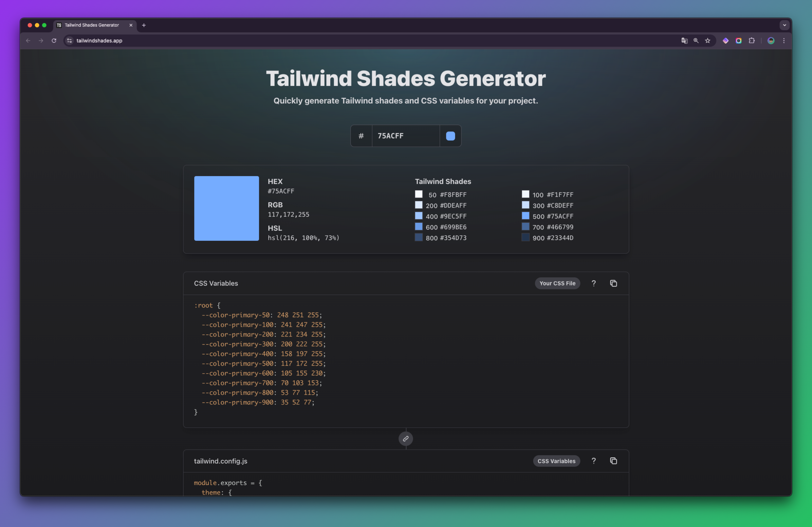The width and height of the screenshot is (812, 527).
Task: Select shade 400 #9EC5FF swatch
Action: [x=419, y=216]
